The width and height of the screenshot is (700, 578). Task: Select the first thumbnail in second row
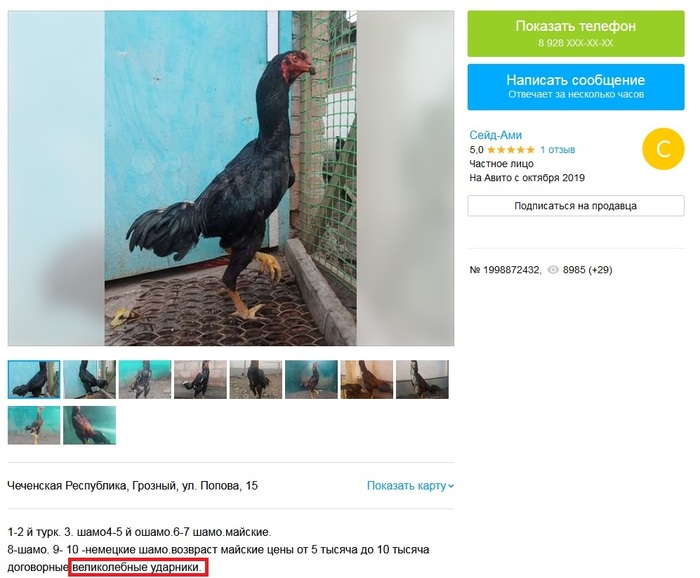click(34, 425)
